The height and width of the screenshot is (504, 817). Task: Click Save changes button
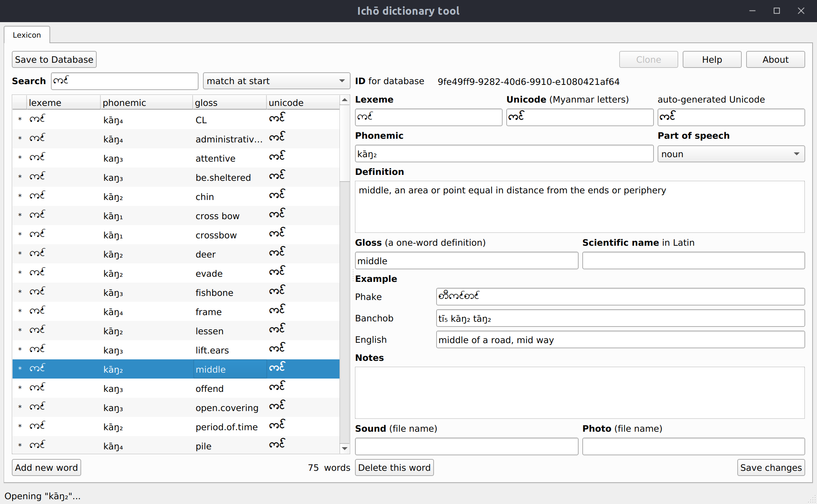pyautogui.click(x=771, y=467)
